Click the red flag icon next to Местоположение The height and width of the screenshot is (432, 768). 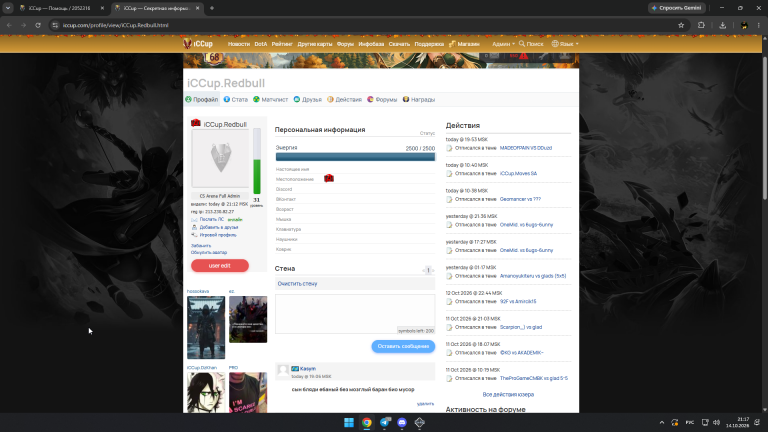(x=329, y=179)
